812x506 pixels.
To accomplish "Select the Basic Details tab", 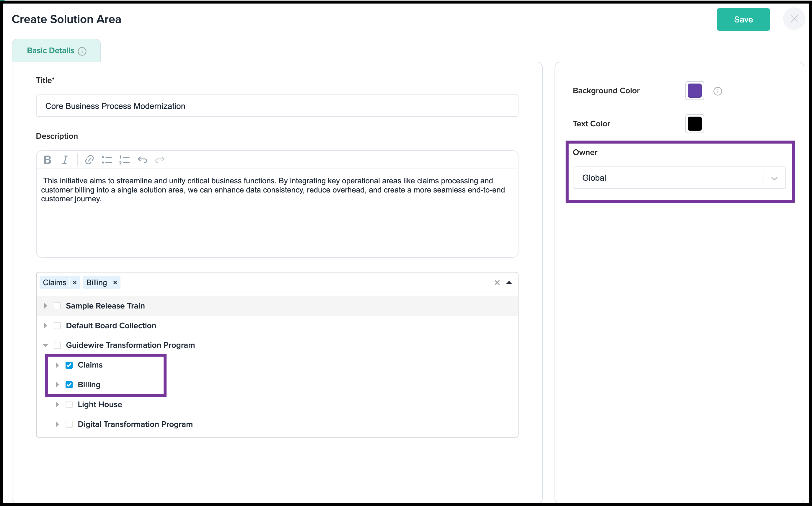I will coord(51,50).
